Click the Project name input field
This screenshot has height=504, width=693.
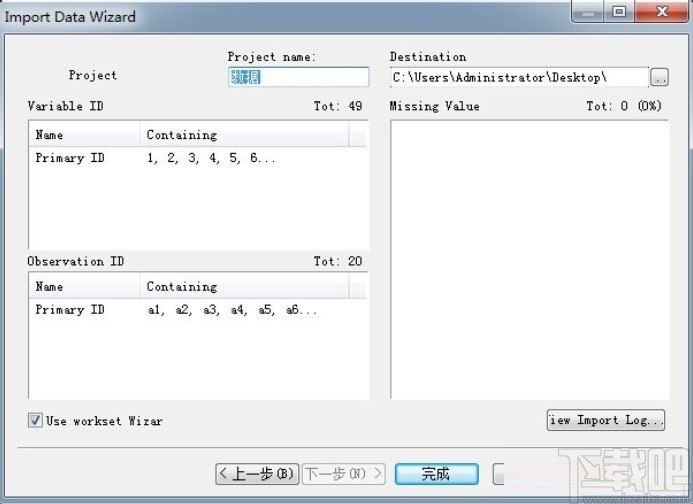299,77
